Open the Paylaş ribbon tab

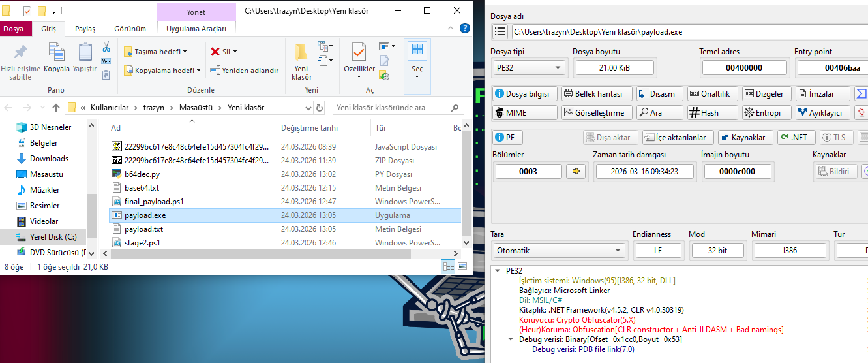(85, 29)
